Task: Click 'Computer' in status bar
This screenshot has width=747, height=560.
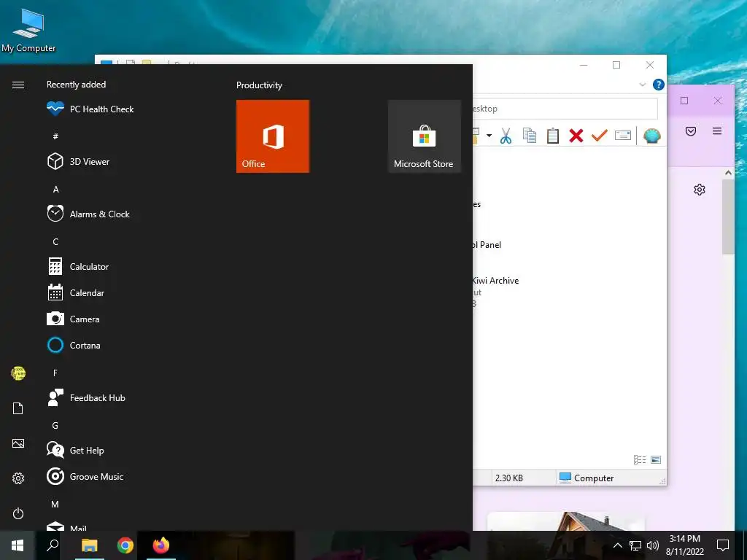Action: click(x=587, y=478)
